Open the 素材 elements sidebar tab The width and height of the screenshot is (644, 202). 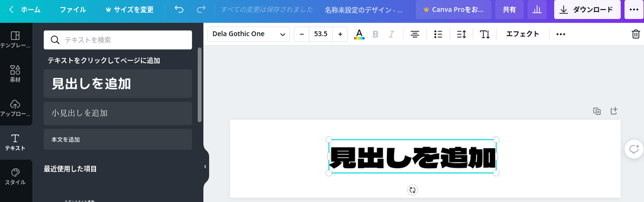(16, 74)
